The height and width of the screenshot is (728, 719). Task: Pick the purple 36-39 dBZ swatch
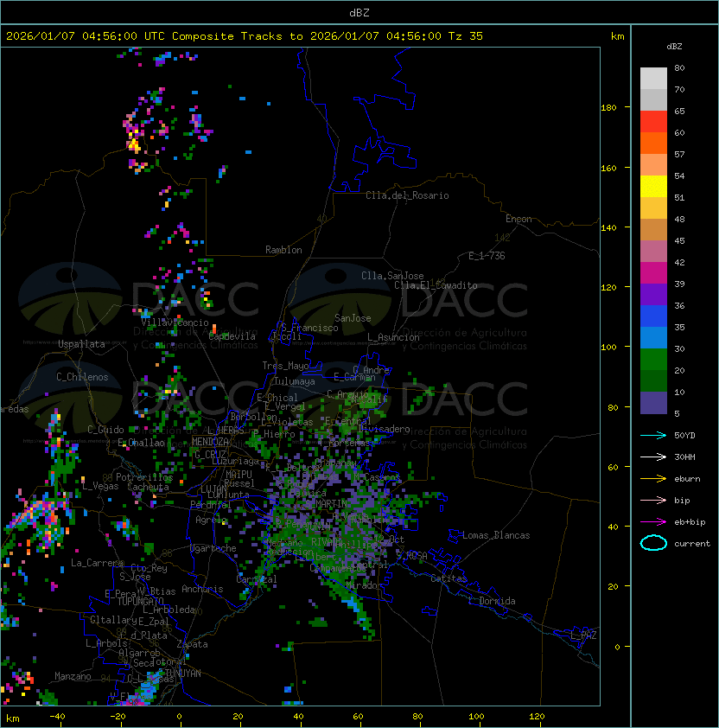(653, 294)
